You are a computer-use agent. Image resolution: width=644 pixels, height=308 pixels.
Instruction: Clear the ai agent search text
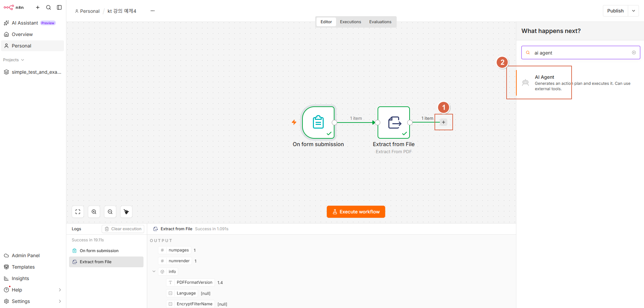coord(634,53)
